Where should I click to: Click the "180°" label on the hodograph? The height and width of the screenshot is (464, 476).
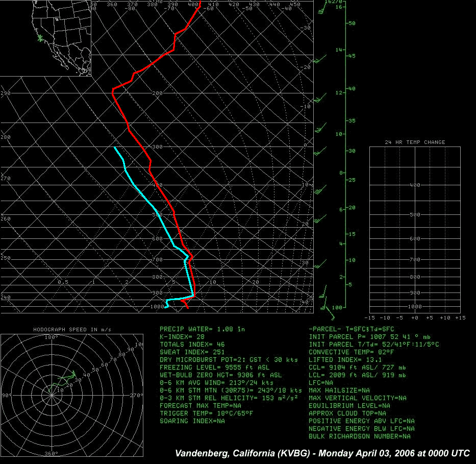click(52, 337)
